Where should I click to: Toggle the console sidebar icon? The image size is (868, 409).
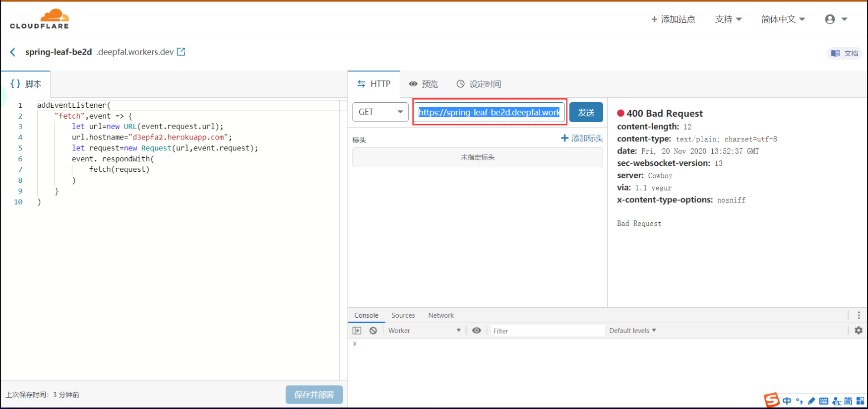coord(357,331)
